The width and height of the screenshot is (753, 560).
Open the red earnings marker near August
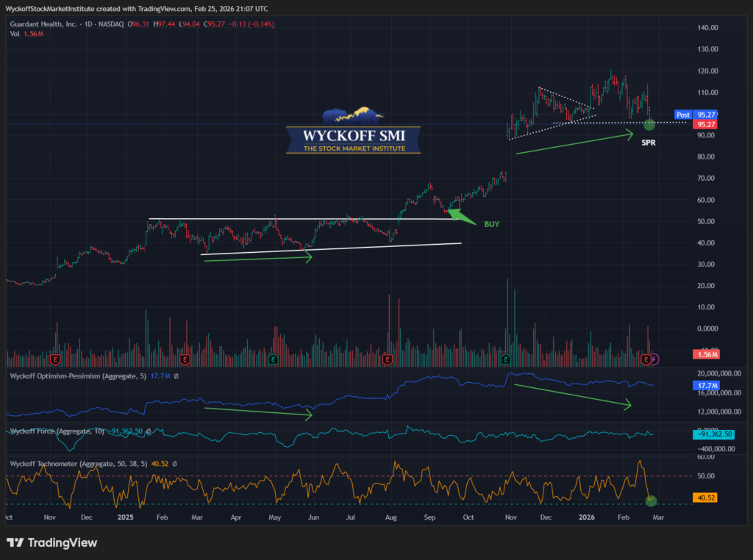pyautogui.click(x=387, y=359)
